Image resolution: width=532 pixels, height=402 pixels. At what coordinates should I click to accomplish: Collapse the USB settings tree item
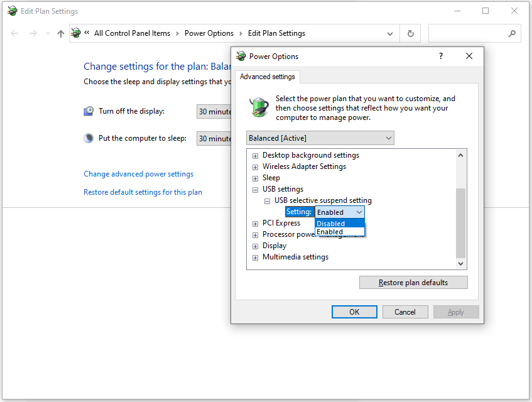255,189
